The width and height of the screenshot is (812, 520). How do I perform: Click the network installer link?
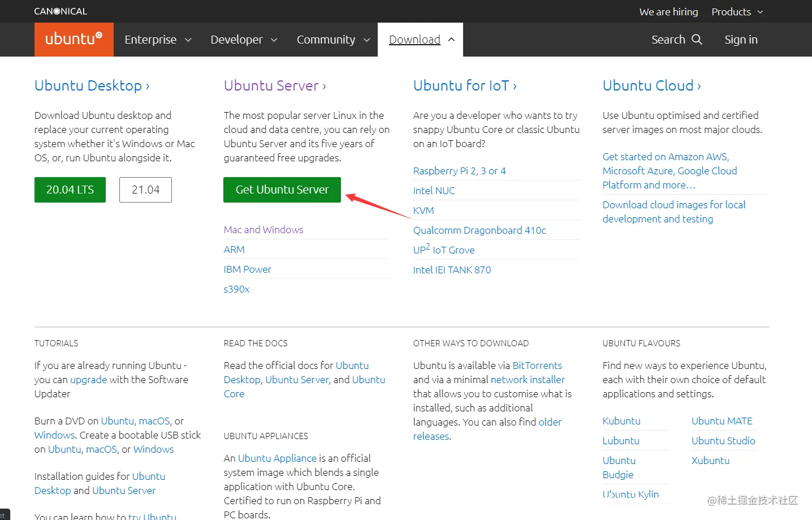pyautogui.click(x=528, y=380)
